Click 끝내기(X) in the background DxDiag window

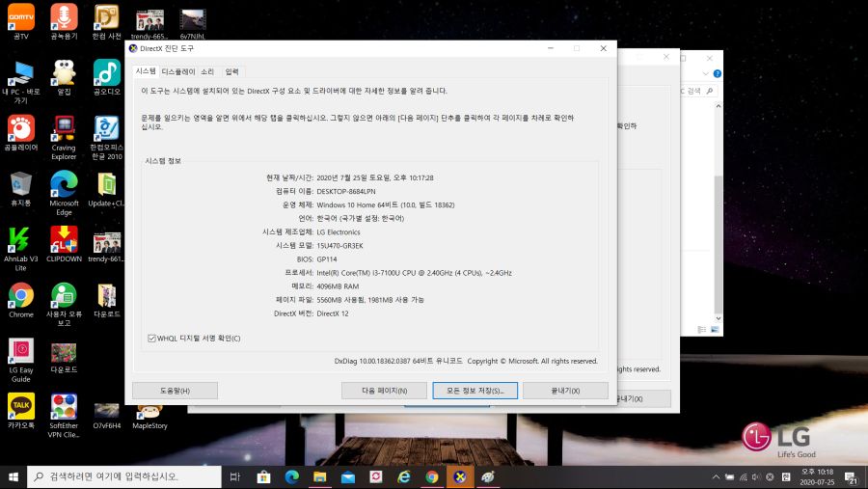coord(643,398)
